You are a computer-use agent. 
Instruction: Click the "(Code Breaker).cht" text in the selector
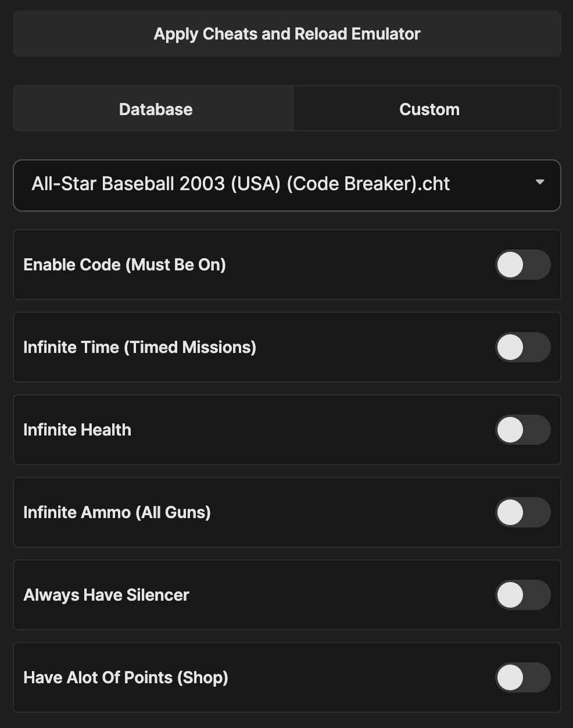click(x=368, y=184)
